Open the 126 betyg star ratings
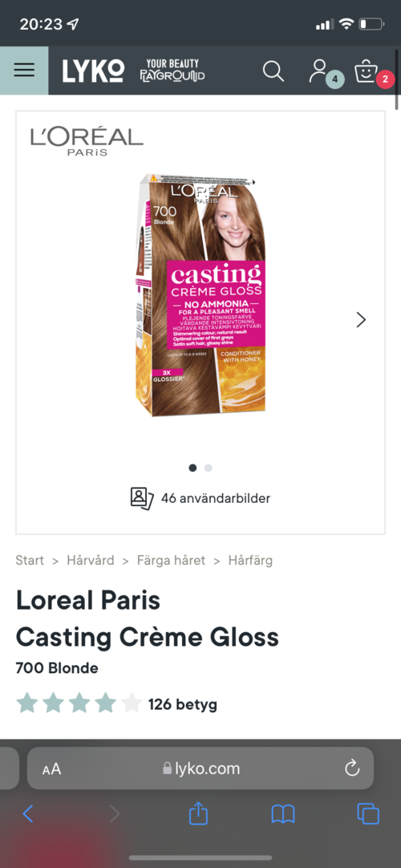This screenshot has height=868, width=401. coord(117,704)
